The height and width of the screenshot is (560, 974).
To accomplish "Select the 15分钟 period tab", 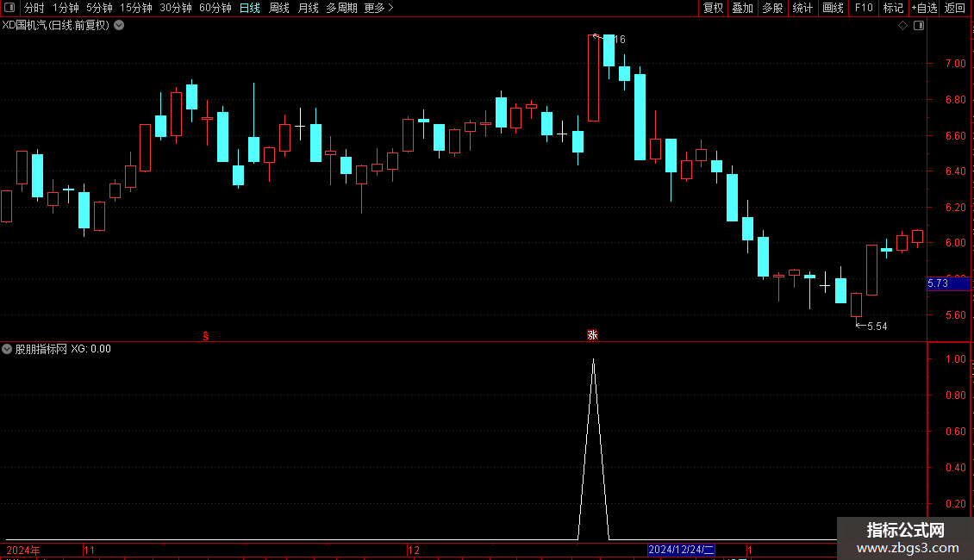I will coord(135,8).
